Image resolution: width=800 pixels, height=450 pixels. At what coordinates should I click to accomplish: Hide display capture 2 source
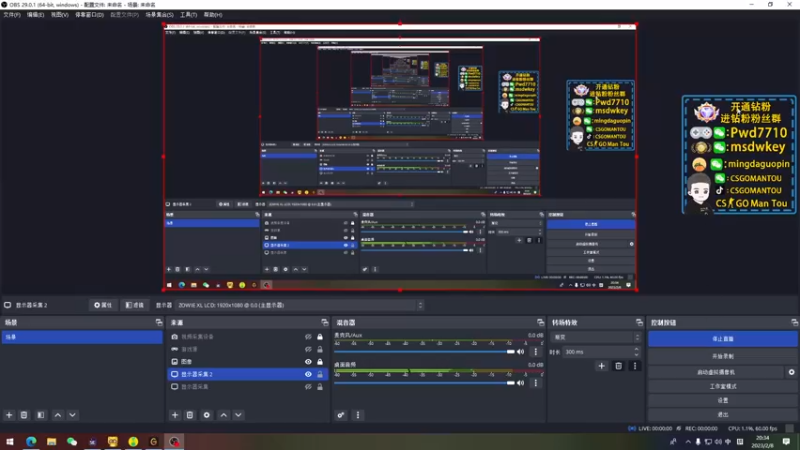tap(308, 374)
